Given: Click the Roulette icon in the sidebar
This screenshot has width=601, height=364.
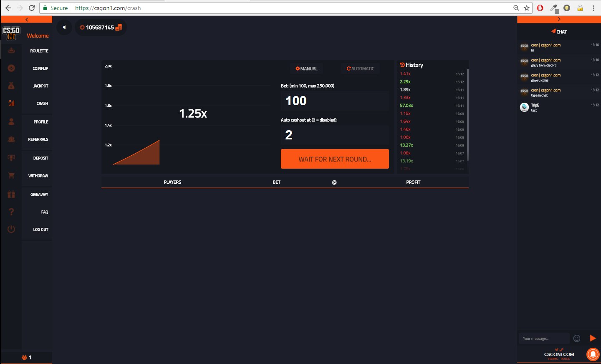Looking at the screenshot, I should click(11, 51).
